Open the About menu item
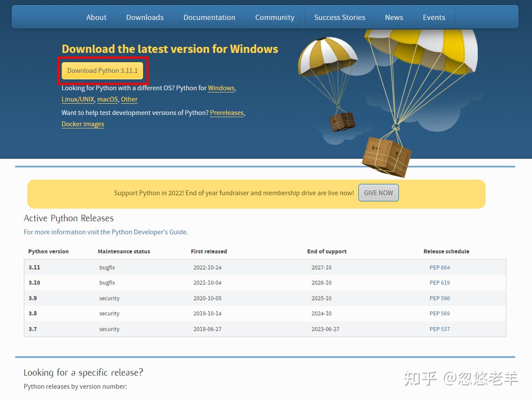 click(96, 17)
